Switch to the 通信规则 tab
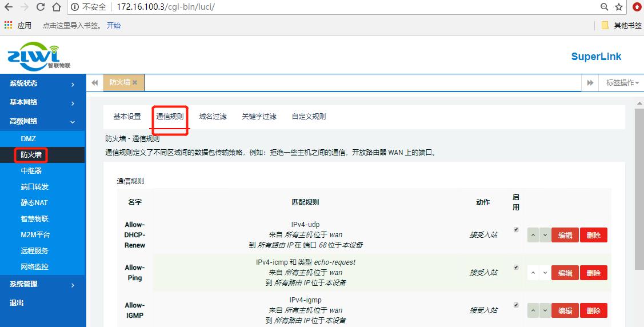Viewport: 644px width, 327px height. (x=170, y=117)
